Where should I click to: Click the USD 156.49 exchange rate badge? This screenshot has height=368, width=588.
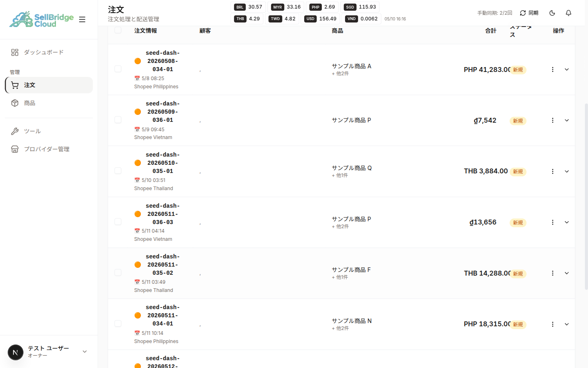pos(321,19)
